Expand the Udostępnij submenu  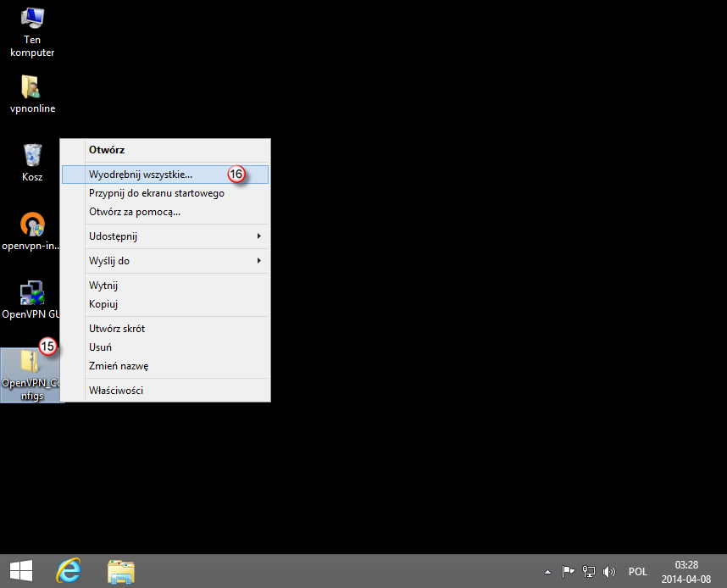[164, 236]
